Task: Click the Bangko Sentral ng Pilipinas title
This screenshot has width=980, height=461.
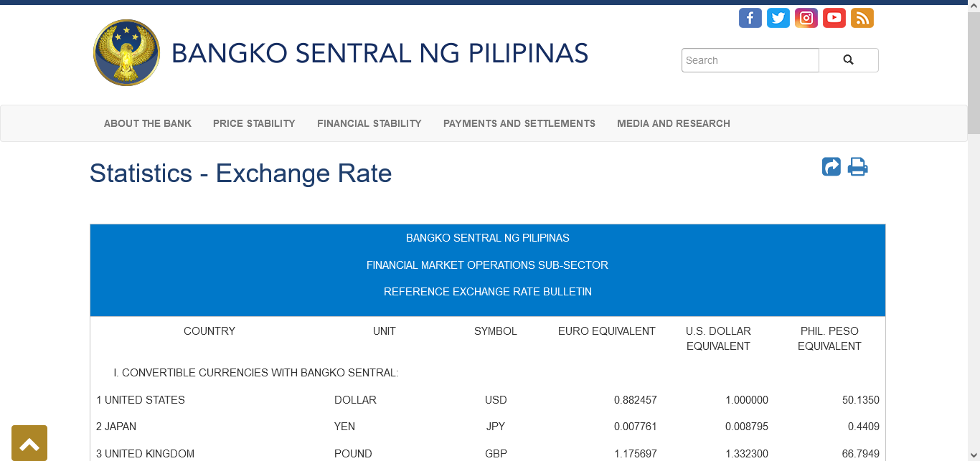Action: [380, 53]
